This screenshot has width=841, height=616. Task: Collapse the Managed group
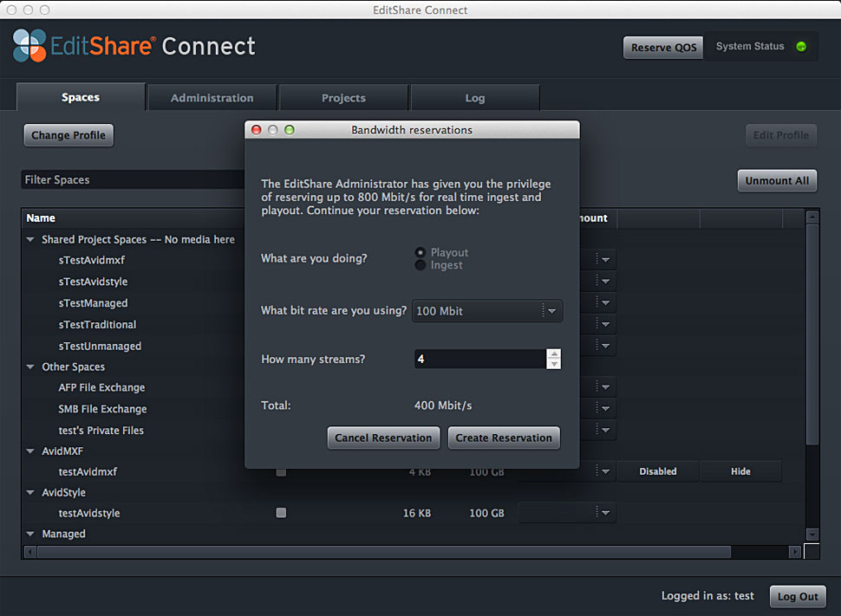click(x=30, y=534)
